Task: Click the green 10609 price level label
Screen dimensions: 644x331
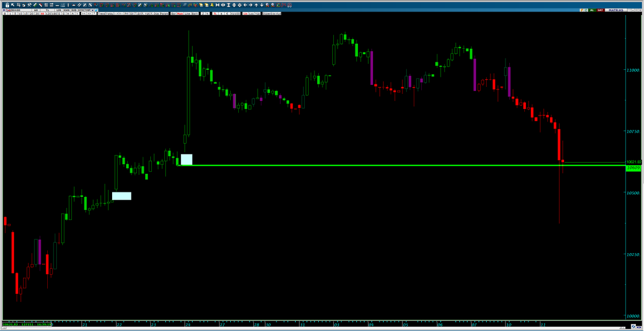Action: 633,168
